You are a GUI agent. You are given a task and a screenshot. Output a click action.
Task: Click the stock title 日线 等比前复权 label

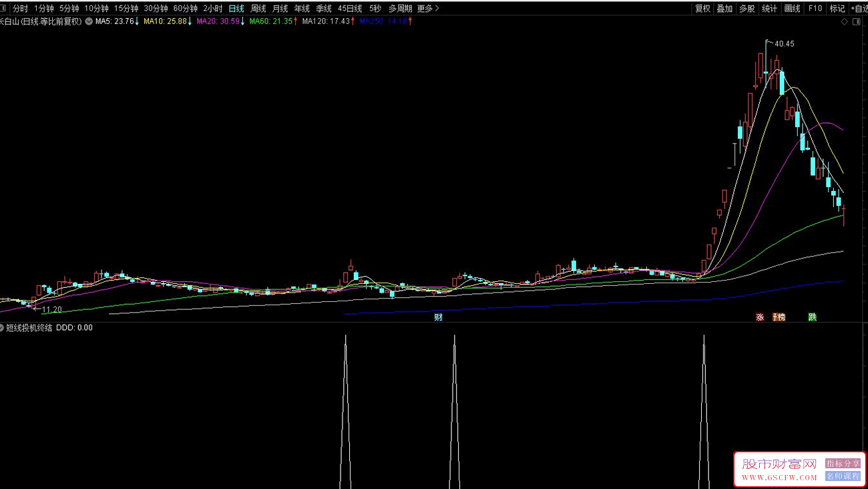point(40,21)
